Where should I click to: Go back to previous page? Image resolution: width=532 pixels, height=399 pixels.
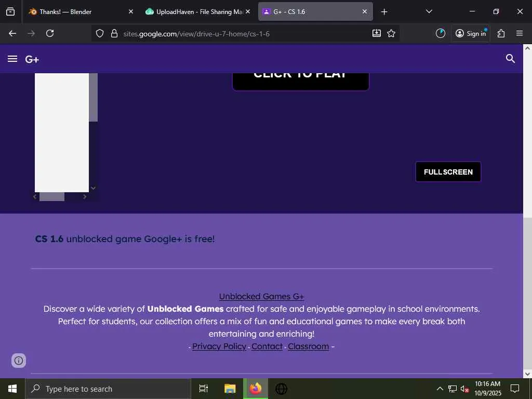pyautogui.click(x=12, y=33)
